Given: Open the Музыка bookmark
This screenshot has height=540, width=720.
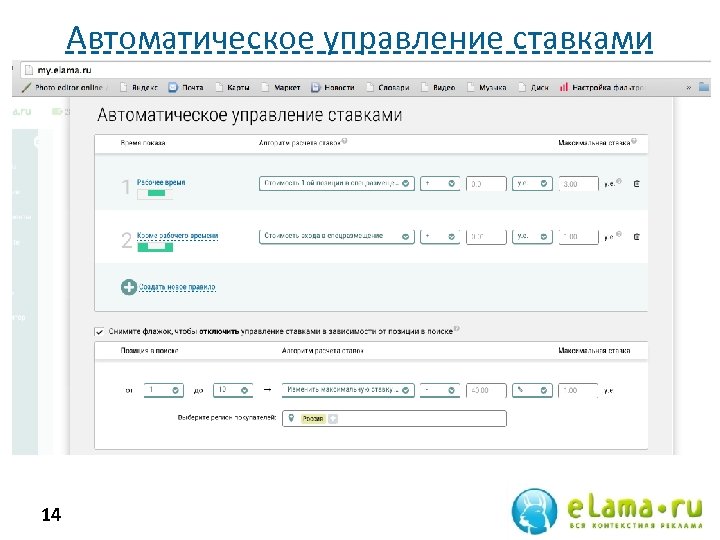Looking at the screenshot, I should (487, 87).
